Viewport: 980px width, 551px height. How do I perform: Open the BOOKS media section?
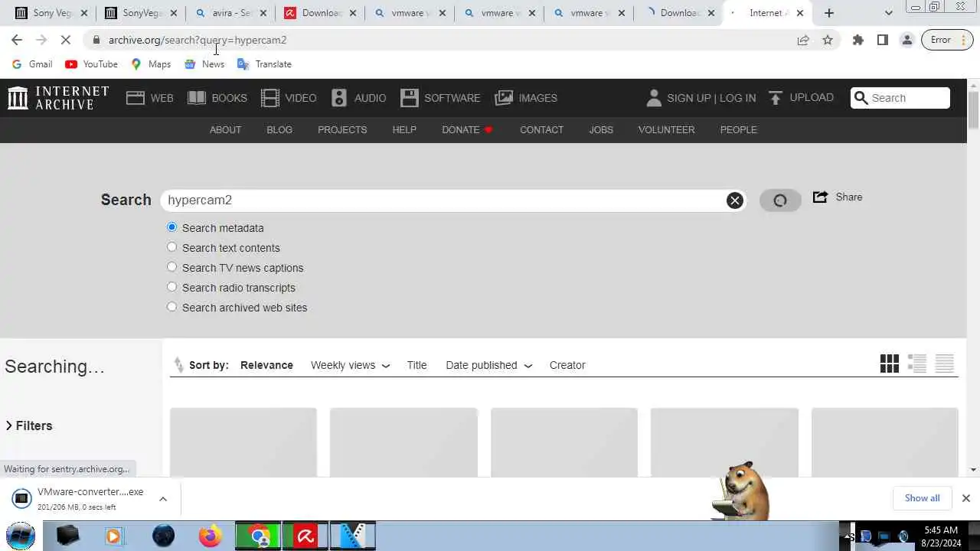(x=217, y=98)
